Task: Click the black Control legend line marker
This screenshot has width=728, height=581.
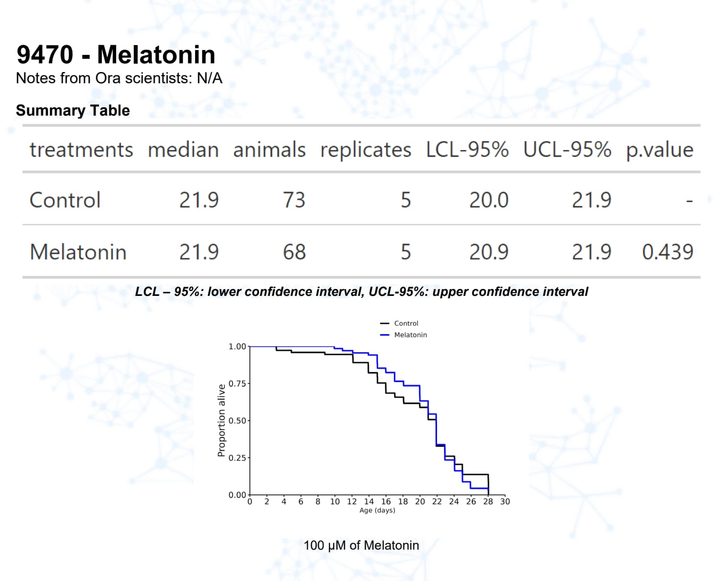Action: pyautogui.click(x=385, y=323)
